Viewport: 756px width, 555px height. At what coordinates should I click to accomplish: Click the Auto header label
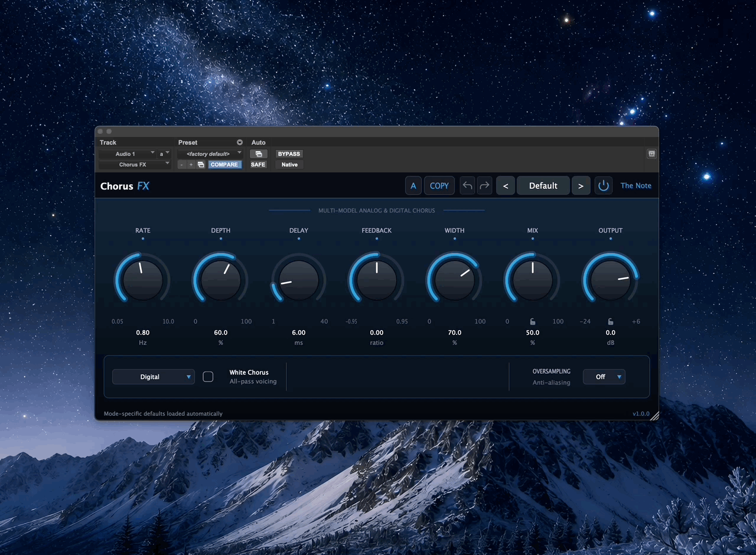pyautogui.click(x=259, y=142)
